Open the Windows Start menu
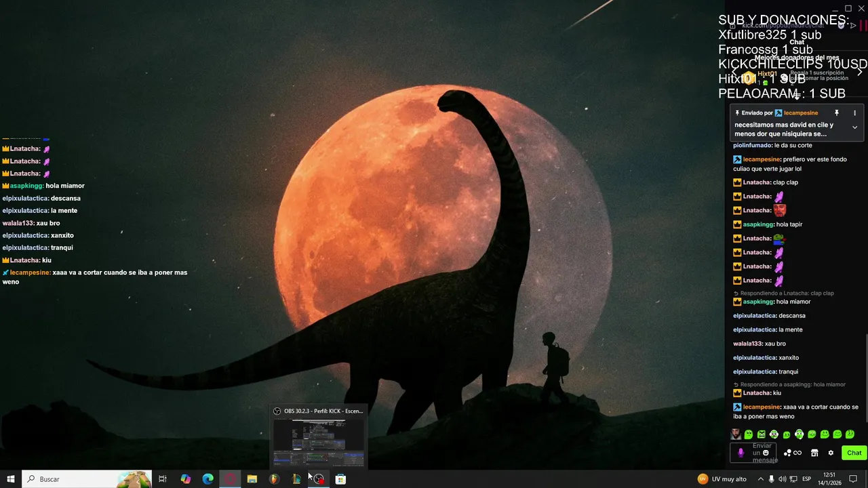 pyautogui.click(x=10, y=479)
